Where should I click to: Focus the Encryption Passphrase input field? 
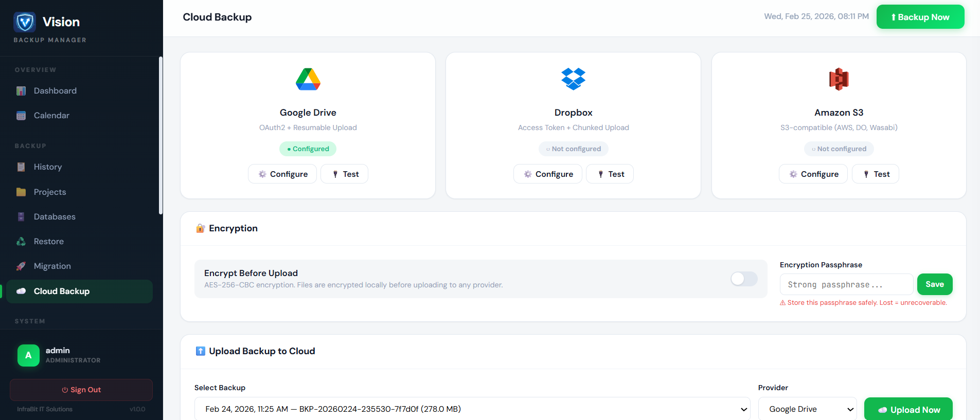pos(846,284)
